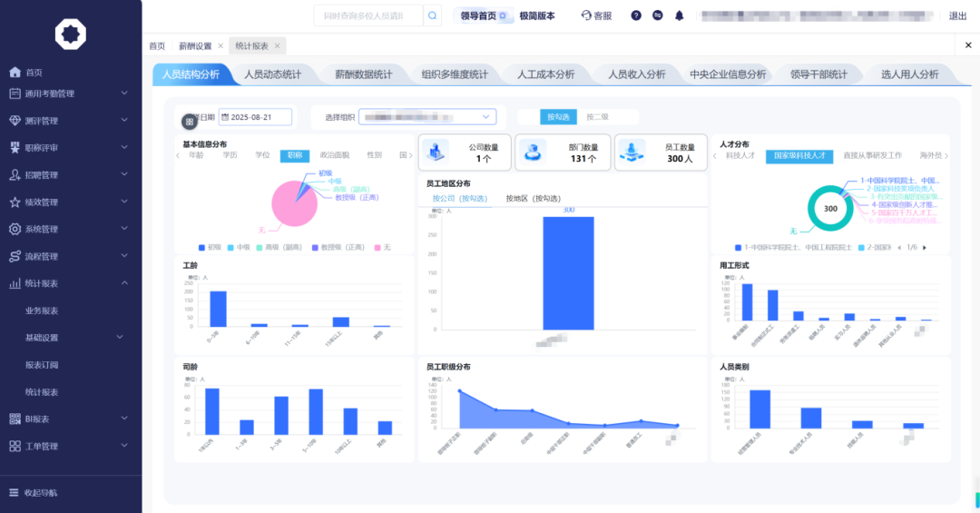Click the 系统管理 gear icon
This screenshot has height=513, width=980.
15,229
